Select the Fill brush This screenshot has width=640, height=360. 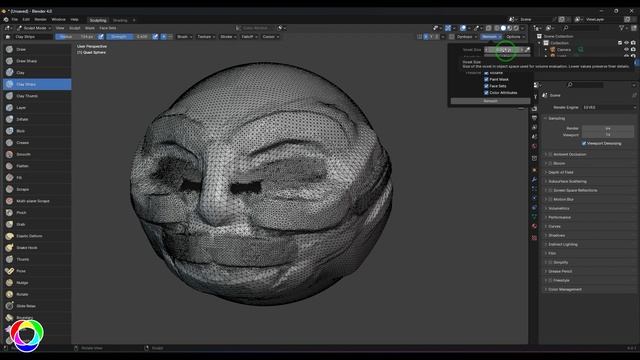(x=37, y=178)
